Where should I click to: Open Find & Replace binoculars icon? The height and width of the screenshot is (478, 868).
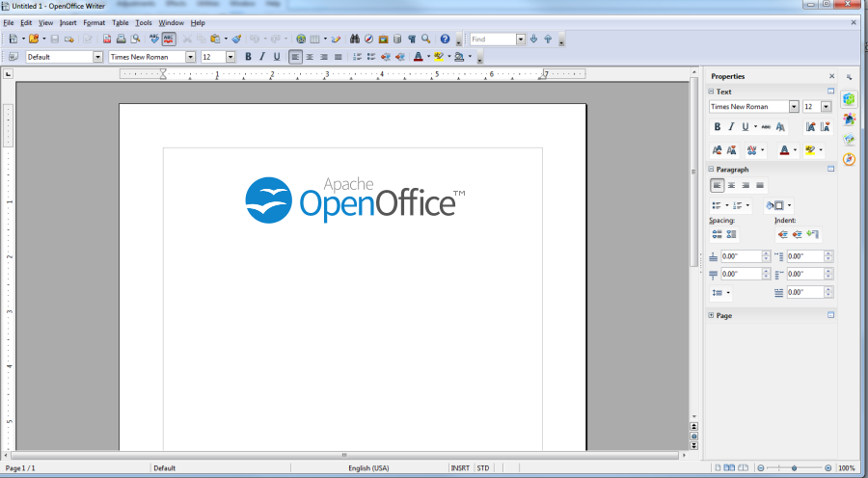click(354, 39)
